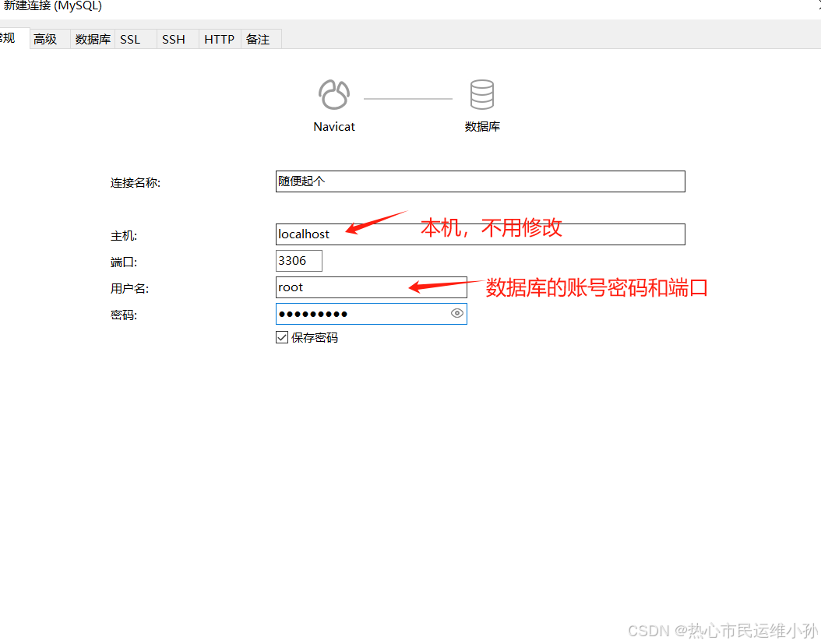The height and width of the screenshot is (644, 821).
Task: Click the Navicat text under the logo
Action: coord(334,127)
